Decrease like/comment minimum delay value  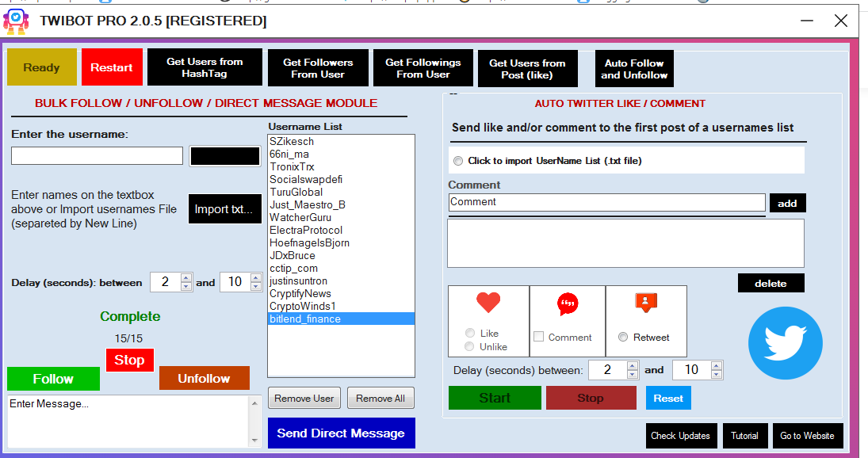pyautogui.click(x=633, y=374)
